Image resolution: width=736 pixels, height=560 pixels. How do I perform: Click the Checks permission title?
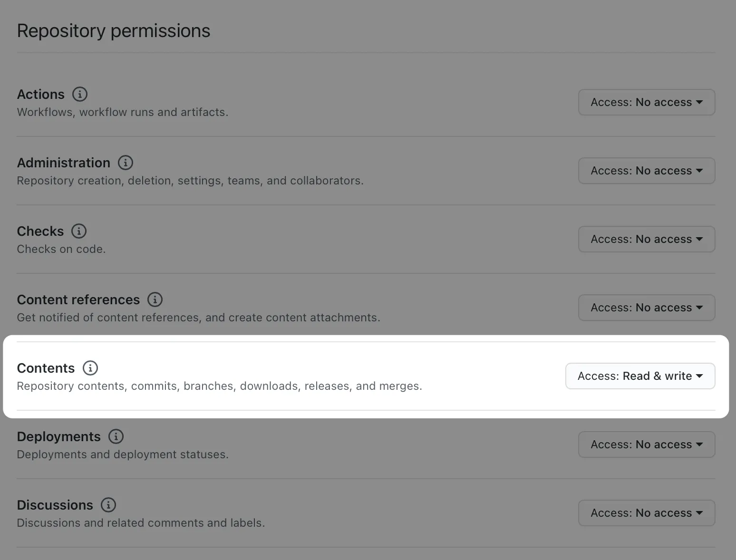[x=40, y=231]
